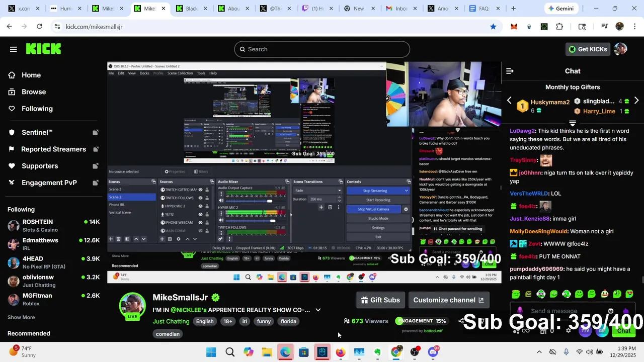Viewport: 644px width, 362px height.
Task: Expand the pinned gifters panel handle
Action: coord(573,123)
